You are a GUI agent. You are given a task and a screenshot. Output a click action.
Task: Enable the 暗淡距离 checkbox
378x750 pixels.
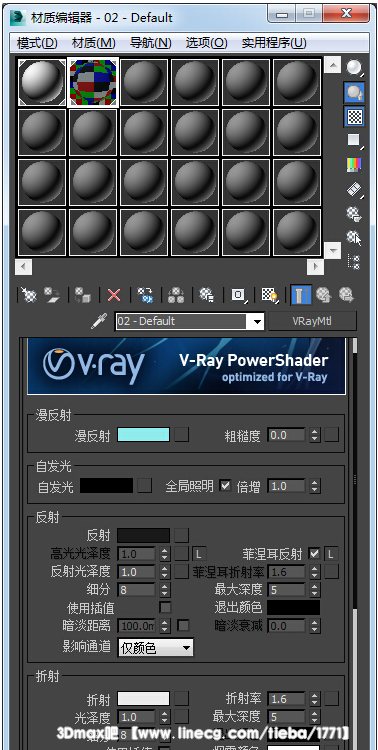point(183,625)
